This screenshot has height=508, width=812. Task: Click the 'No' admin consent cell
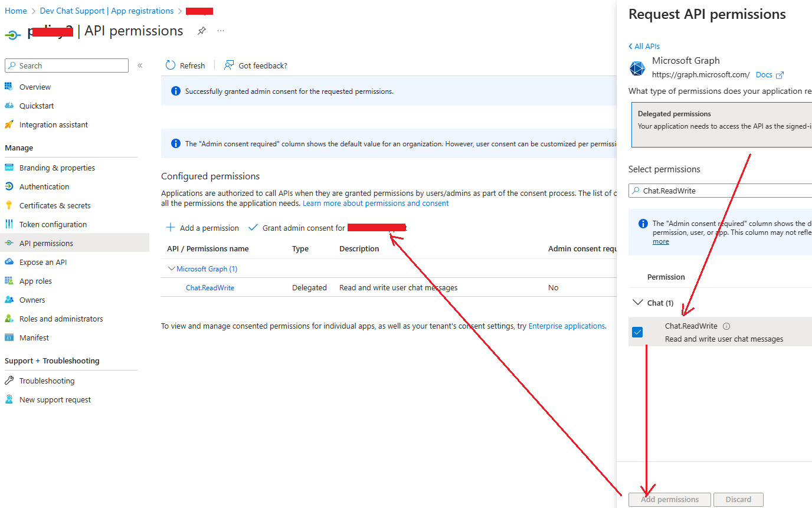click(553, 287)
